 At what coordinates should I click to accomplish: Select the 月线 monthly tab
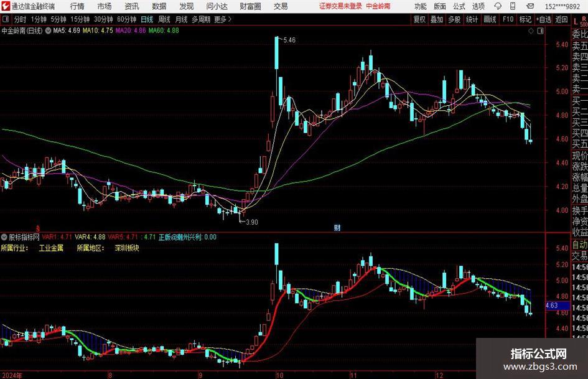click(182, 19)
